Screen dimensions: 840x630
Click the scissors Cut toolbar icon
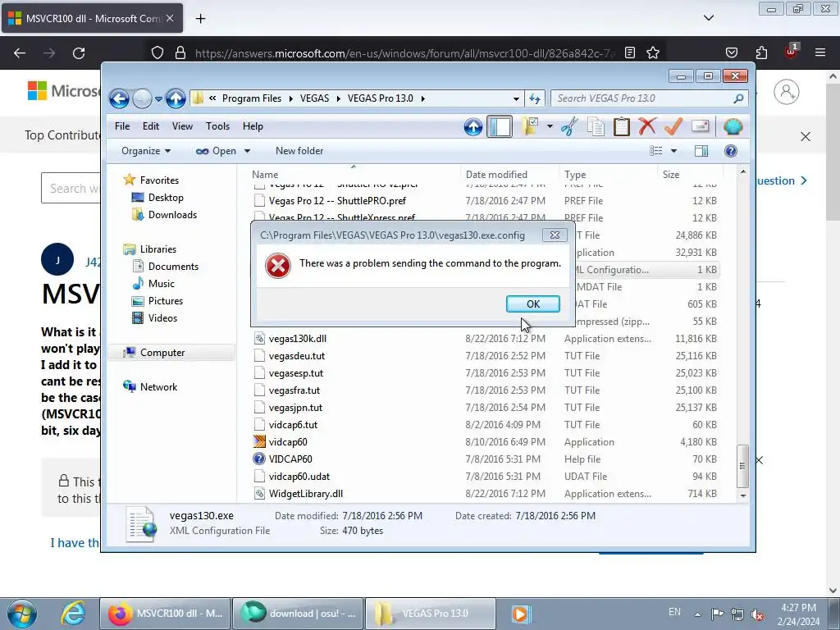click(569, 127)
